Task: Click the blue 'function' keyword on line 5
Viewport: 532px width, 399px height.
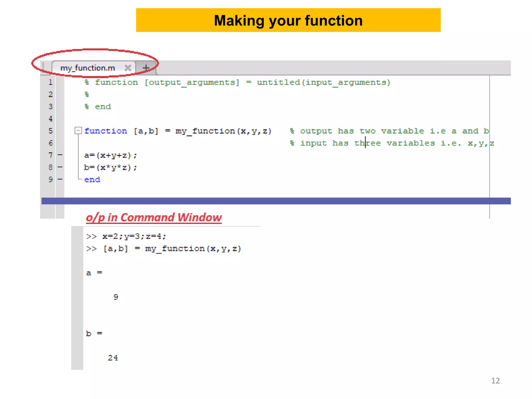Action: tap(106, 131)
